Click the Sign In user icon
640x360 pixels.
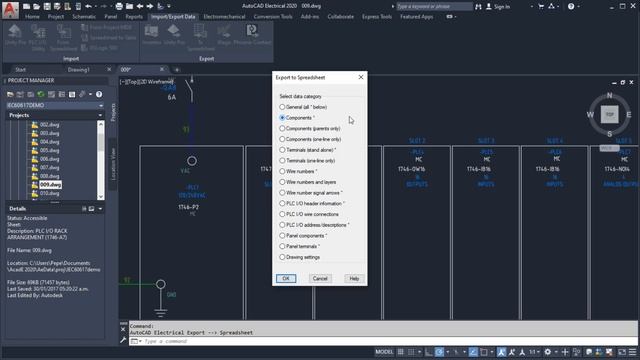pyautogui.click(x=489, y=6)
